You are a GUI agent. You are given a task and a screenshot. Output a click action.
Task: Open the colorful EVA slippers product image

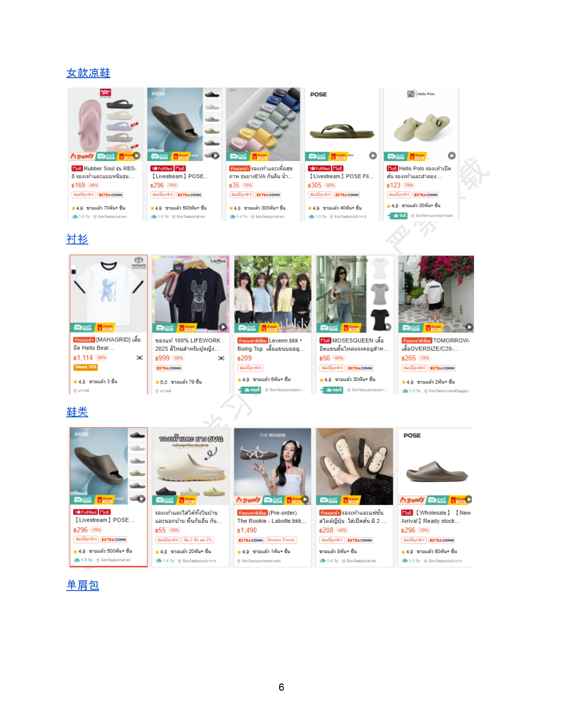[x=263, y=124]
